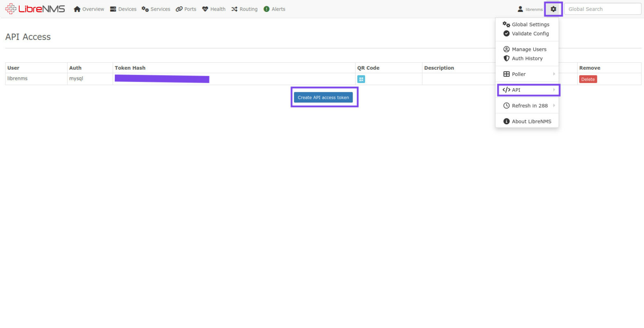Click the Description column header
This screenshot has height=328, width=644.
[x=439, y=68]
